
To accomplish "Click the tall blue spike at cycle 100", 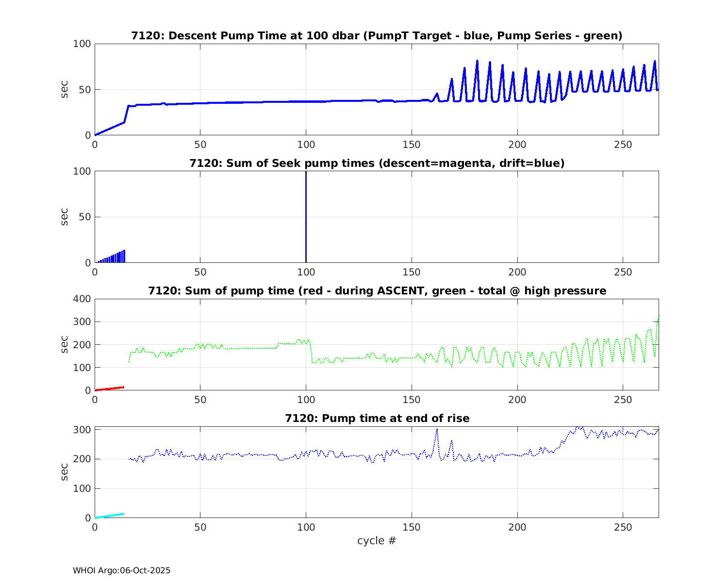I will 306,218.
